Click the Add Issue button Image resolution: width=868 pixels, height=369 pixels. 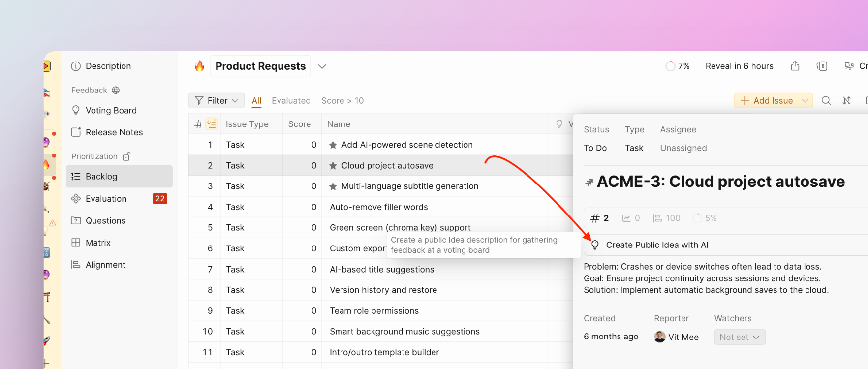coord(766,100)
